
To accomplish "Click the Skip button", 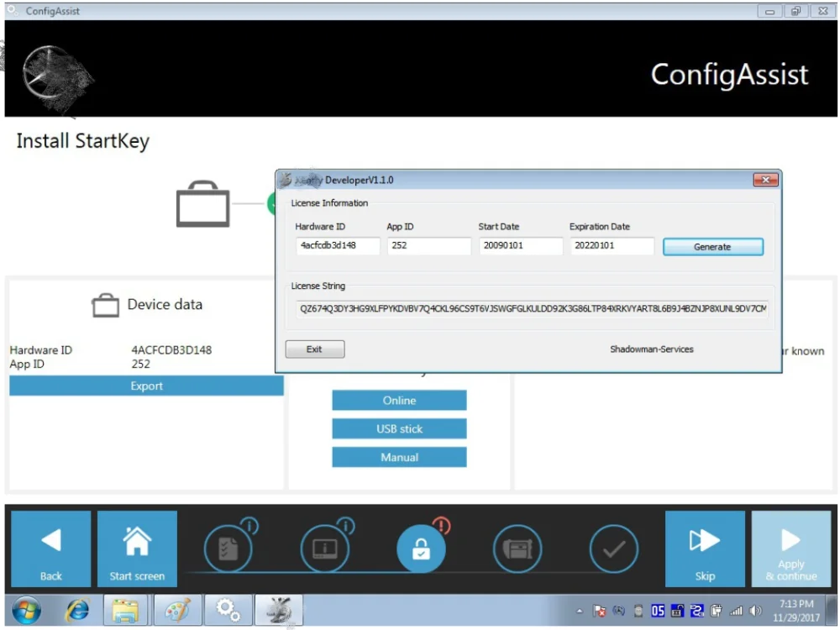I will point(705,549).
